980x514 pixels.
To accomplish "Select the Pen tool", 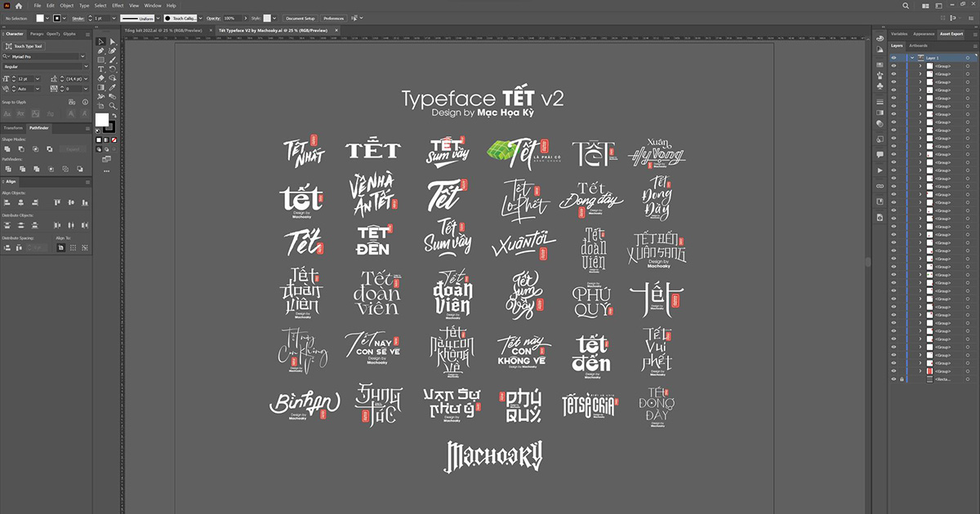I will pyautogui.click(x=100, y=51).
